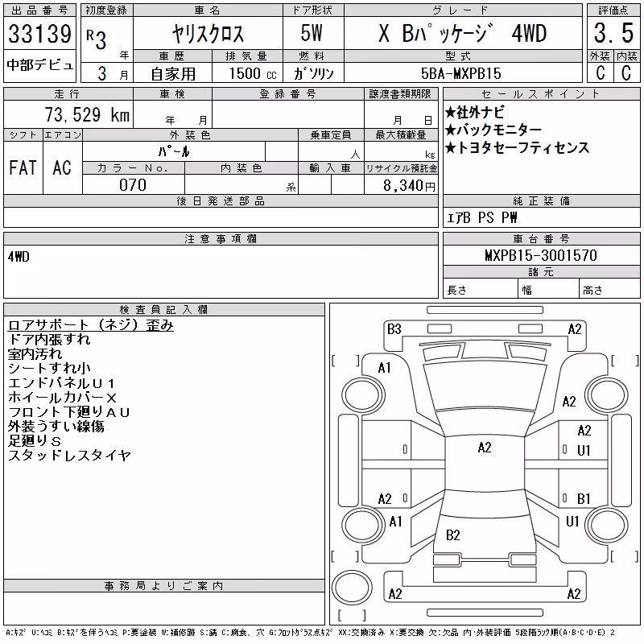Click the model code 5BA-MXPB15
This screenshot has height=644, width=644.
[x=460, y=73]
